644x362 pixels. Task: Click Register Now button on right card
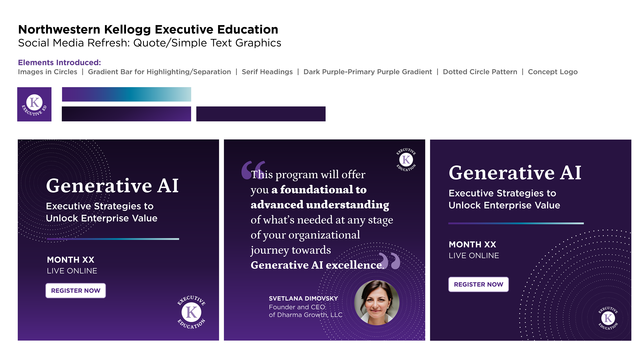click(x=478, y=284)
